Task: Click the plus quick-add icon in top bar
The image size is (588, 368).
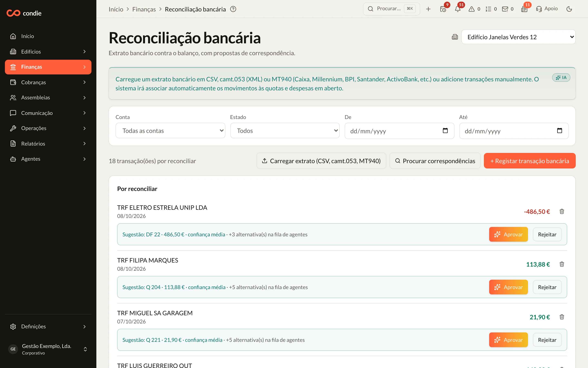Action: (x=428, y=9)
